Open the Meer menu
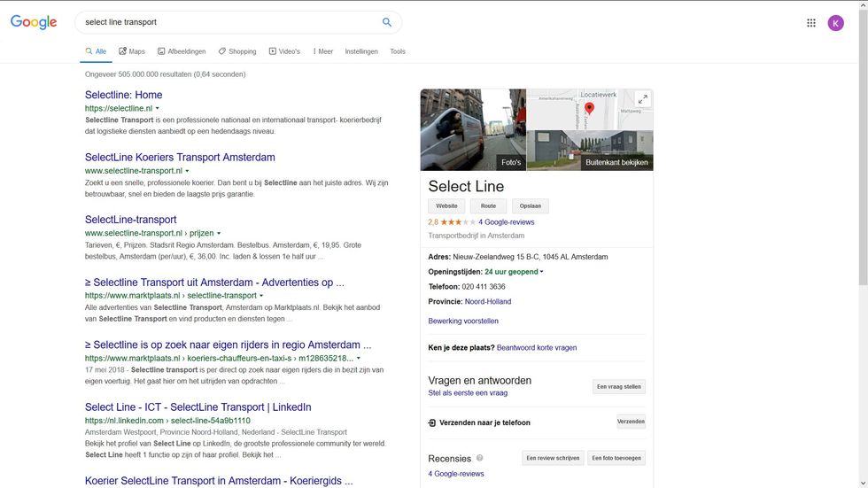 (x=322, y=51)
